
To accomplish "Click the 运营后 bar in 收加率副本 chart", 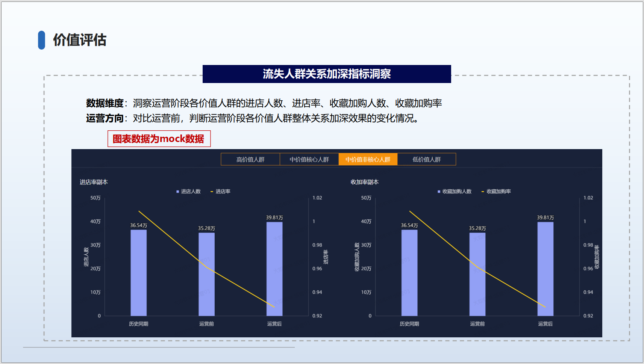I will (546, 269).
